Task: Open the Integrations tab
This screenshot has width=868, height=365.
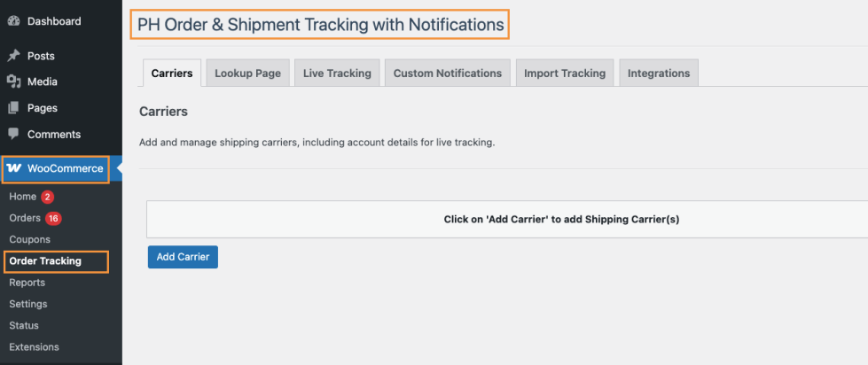Action: (659, 74)
